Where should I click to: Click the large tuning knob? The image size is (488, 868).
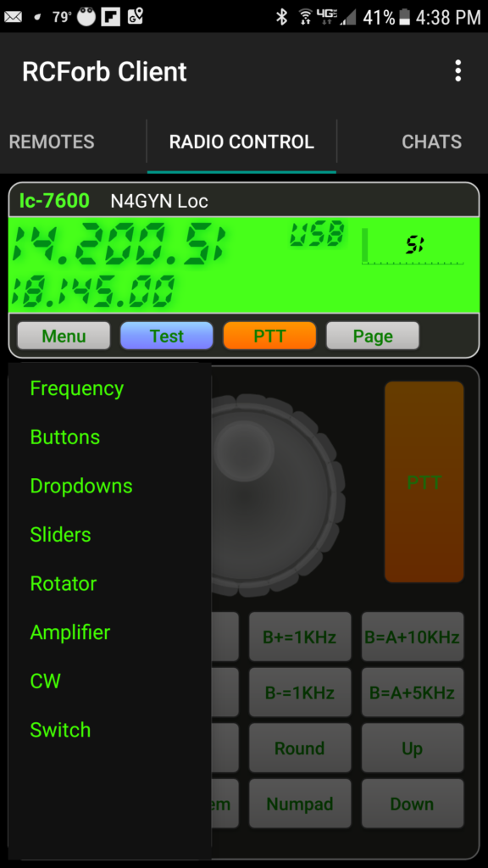277,495
